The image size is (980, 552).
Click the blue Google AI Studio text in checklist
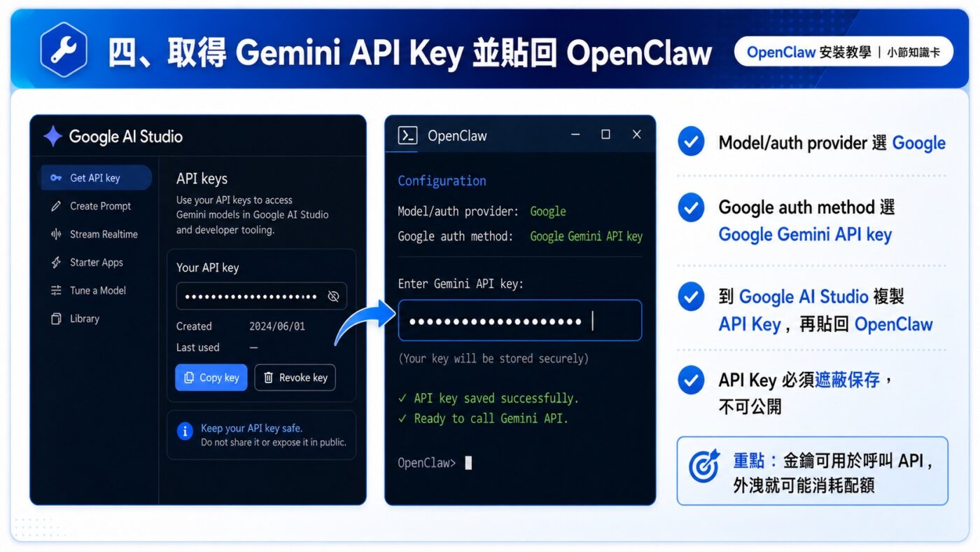pyautogui.click(x=804, y=296)
